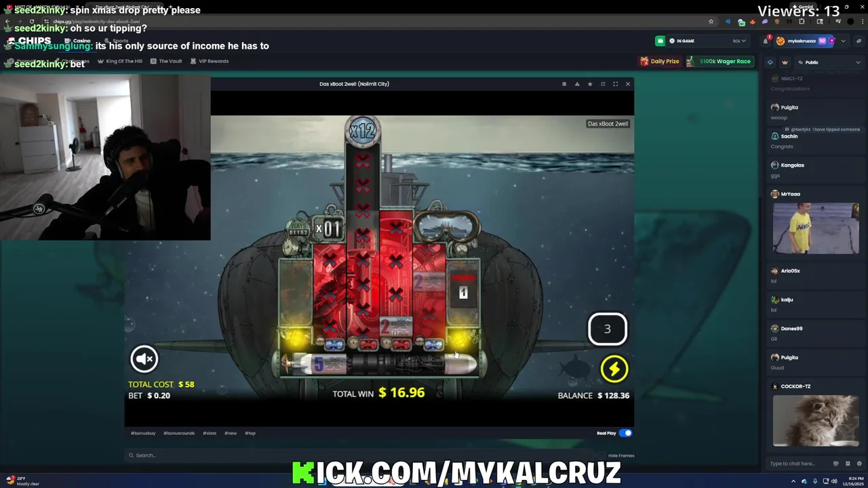This screenshot has height=488, width=868.
Task: Select the #slots tag
Action: (x=210, y=433)
